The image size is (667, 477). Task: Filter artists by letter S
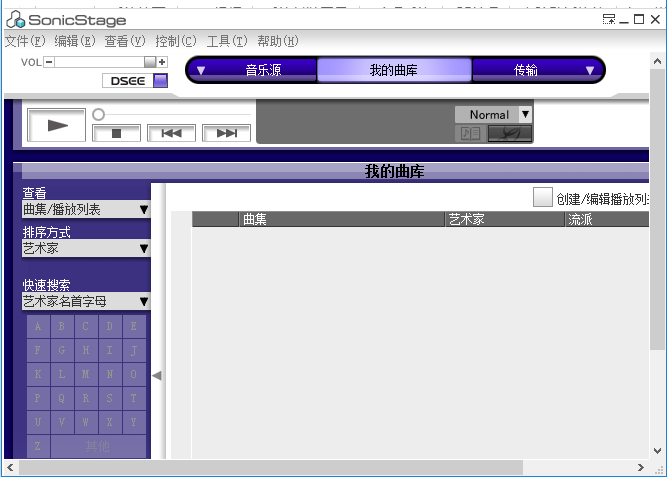pos(110,398)
